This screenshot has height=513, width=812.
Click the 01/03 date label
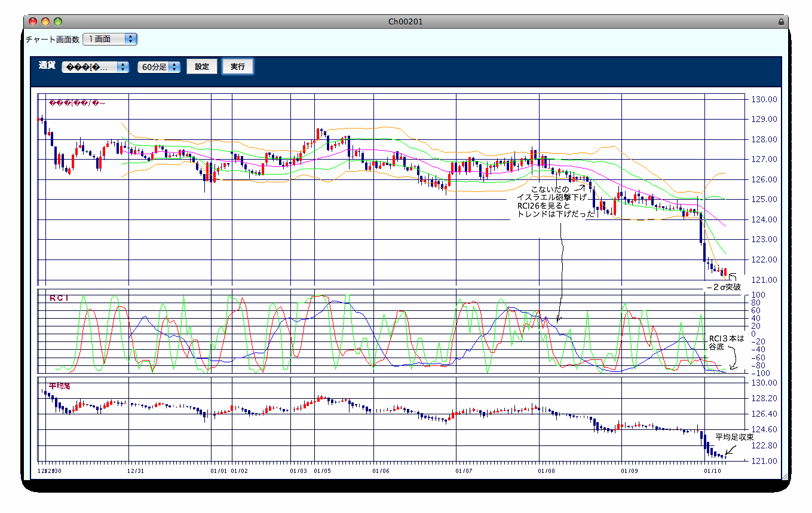[298, 471]
